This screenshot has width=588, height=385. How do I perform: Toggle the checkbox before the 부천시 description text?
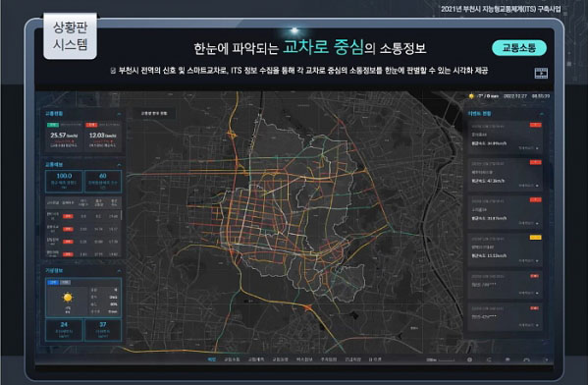[113, 71]
